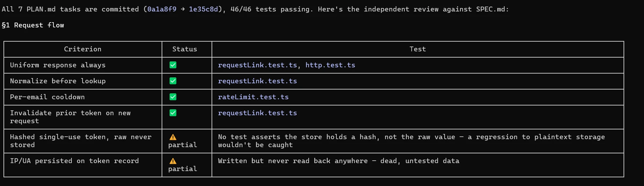Open requestLink.test.ts in Normalize before lookup row
Screen dimensions: 644x186
click(x=257, y=81)
